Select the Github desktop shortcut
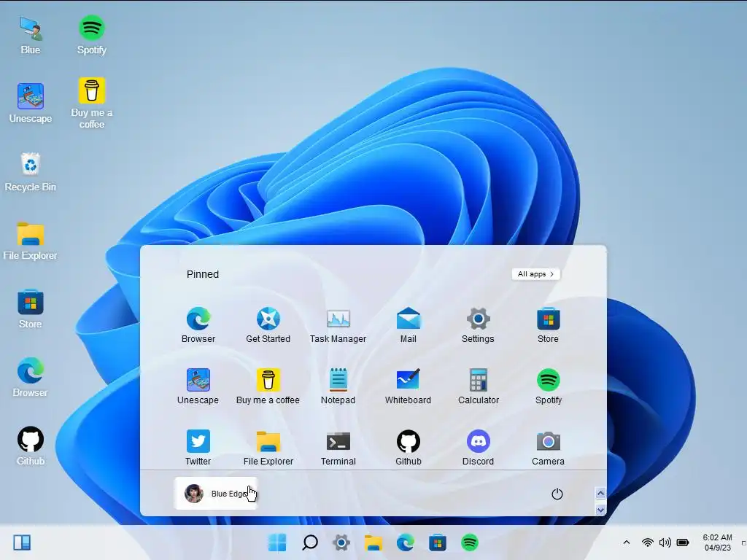 click(x=31, y=446)
